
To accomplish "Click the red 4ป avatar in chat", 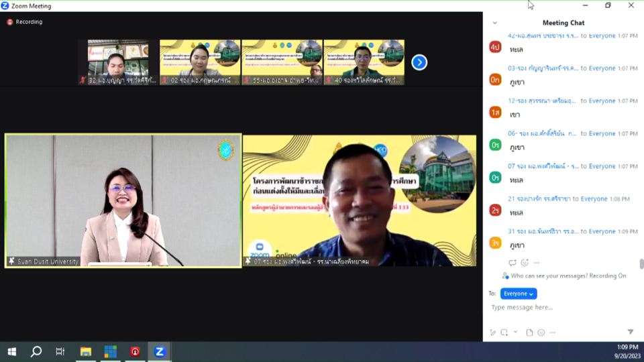I will coord(495,47).
